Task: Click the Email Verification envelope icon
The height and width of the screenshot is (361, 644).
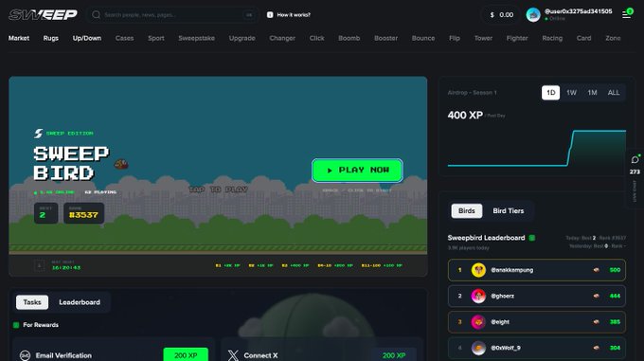Action: point(25,355)
